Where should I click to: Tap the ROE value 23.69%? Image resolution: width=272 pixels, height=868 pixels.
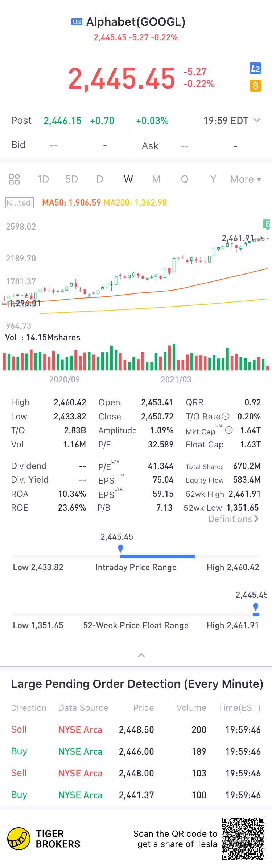(x=72, y=508)
